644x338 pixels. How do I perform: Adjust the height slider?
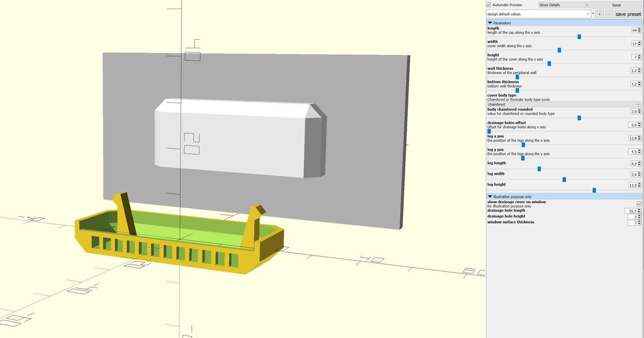coord(549,63)
